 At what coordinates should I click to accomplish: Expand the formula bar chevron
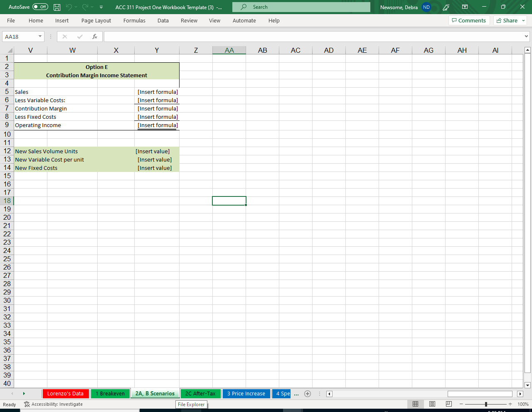pos(527,37)
